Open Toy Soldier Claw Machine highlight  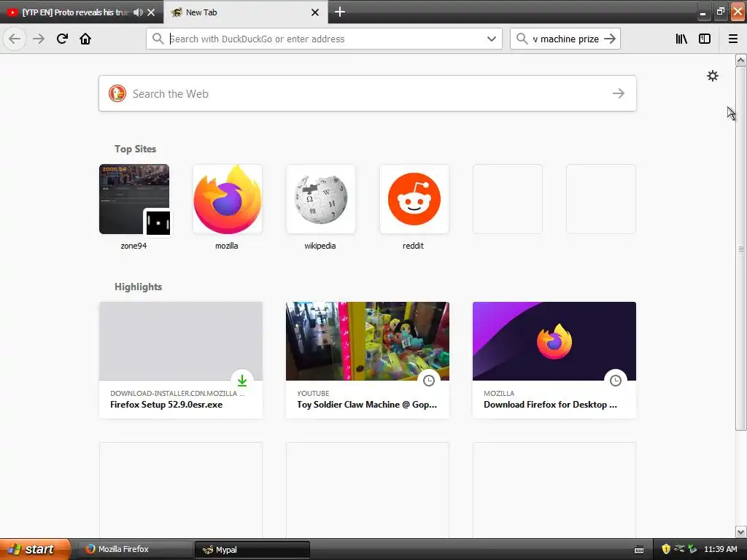tap(368, 360)
